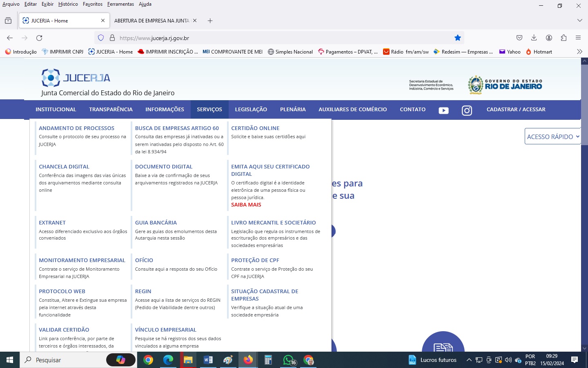Open the ANDAMENTO DE PROCESSOS link
Screen dimensions: 588x368
tap(76, 128)
